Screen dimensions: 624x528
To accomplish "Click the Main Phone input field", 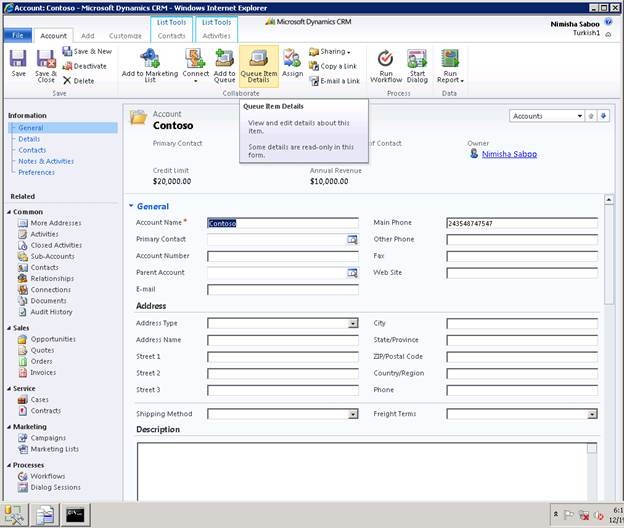I will click(x=521, y=224).
